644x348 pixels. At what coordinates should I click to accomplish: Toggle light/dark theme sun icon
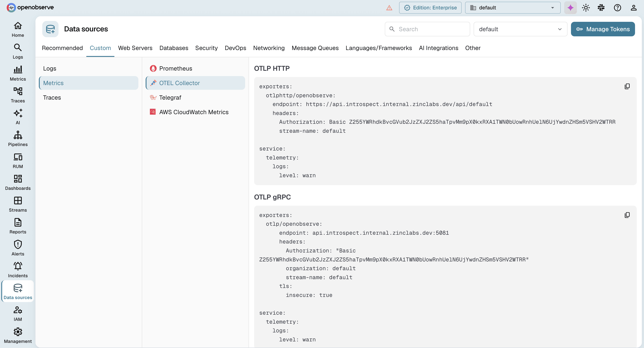[x=586, y=8]
